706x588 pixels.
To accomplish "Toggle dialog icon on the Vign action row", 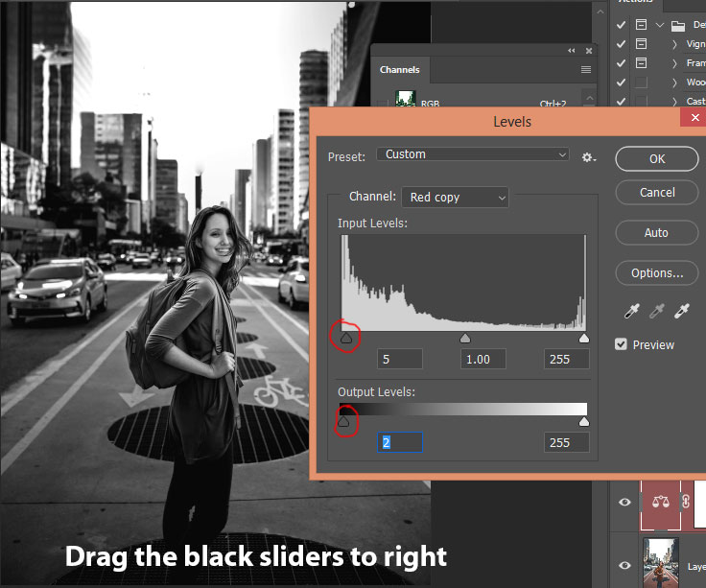I will coord(641,44).
